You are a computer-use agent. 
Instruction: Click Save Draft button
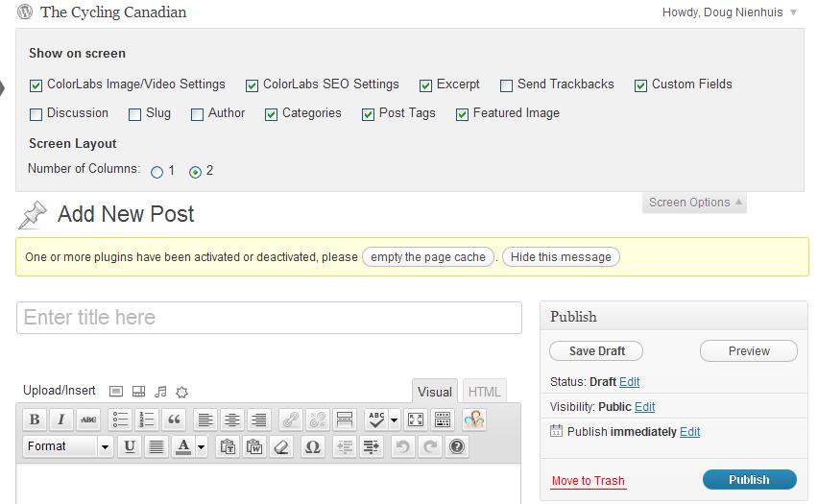(596, 351)
